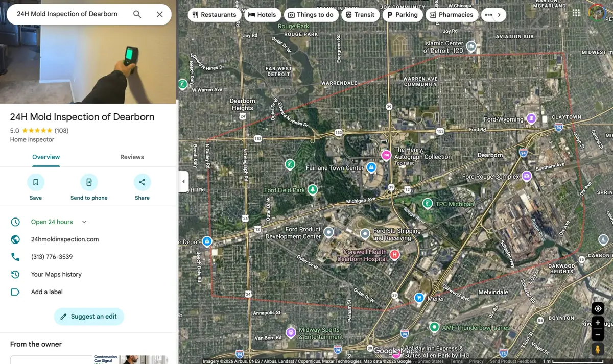
Task: Click the globe website icon
Action: click(x=15, y=239)
